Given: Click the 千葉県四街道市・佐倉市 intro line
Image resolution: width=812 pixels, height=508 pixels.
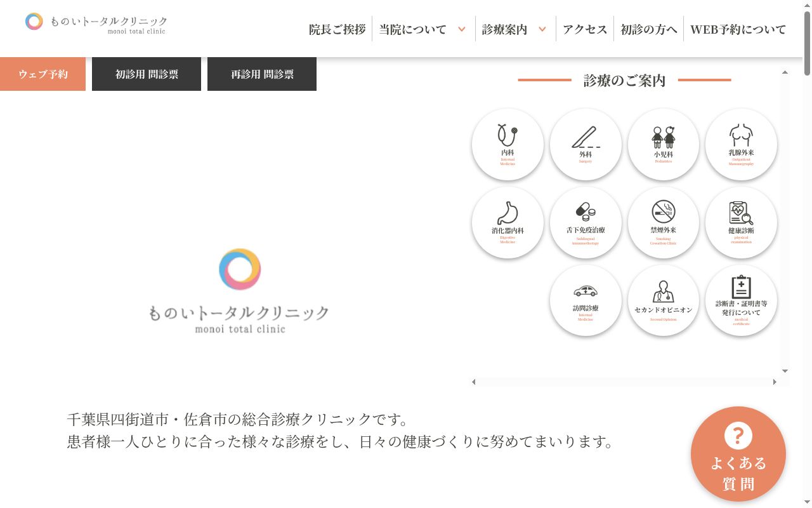Looking at the screenshot, I should pos(239,419).
